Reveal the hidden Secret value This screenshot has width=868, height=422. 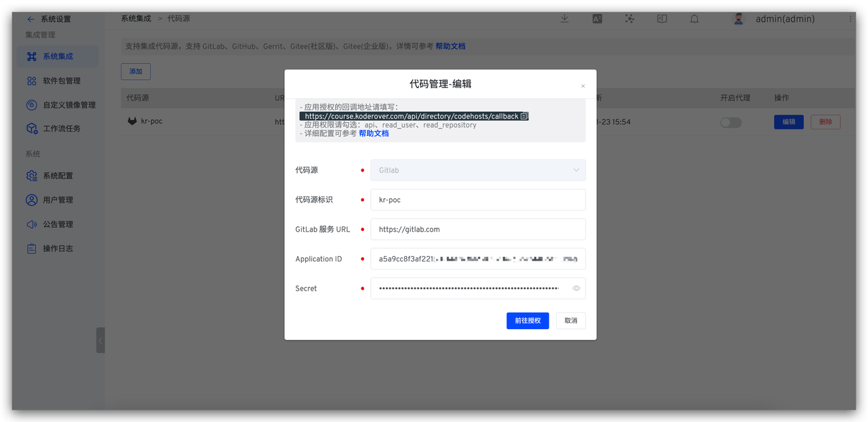576,288
